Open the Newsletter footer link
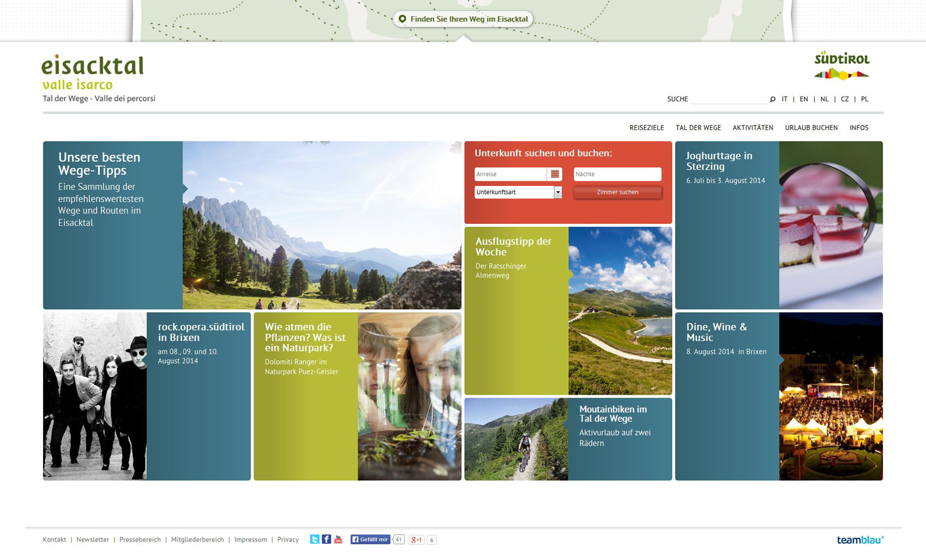Image resolution: width=926 pixels, height=560 pixels. [93, 540]
